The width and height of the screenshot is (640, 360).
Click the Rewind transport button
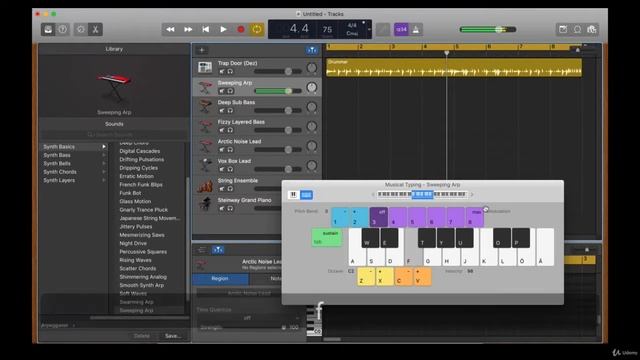[x=170, y=29]
